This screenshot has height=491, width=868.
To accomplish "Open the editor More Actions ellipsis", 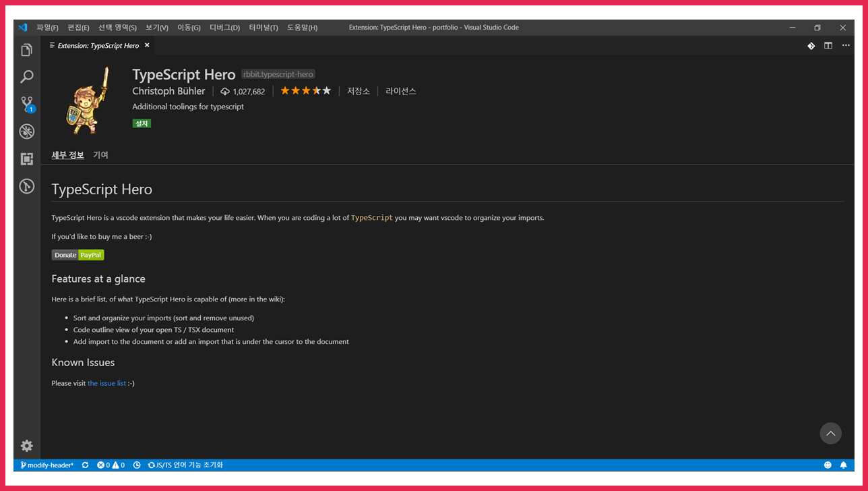I will (845, 46).
